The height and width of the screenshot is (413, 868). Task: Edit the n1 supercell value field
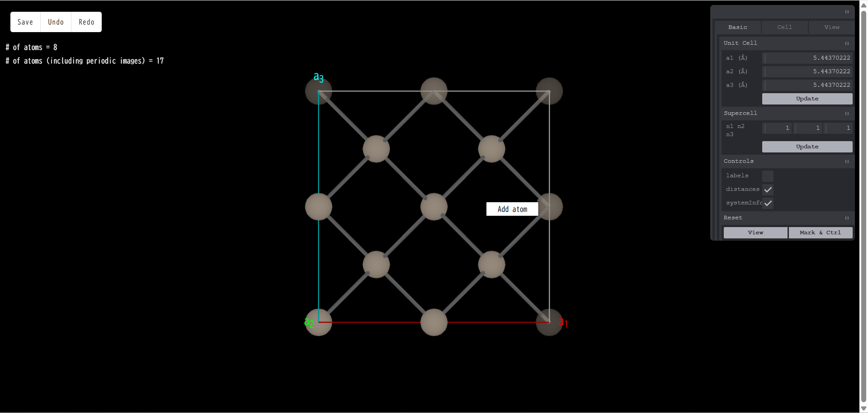(x=776, y=128)
